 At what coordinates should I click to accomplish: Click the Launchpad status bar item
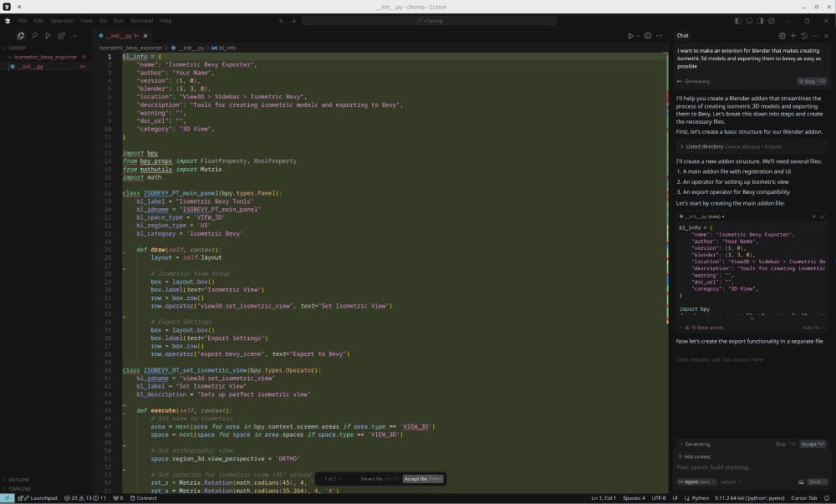[38, 498]
